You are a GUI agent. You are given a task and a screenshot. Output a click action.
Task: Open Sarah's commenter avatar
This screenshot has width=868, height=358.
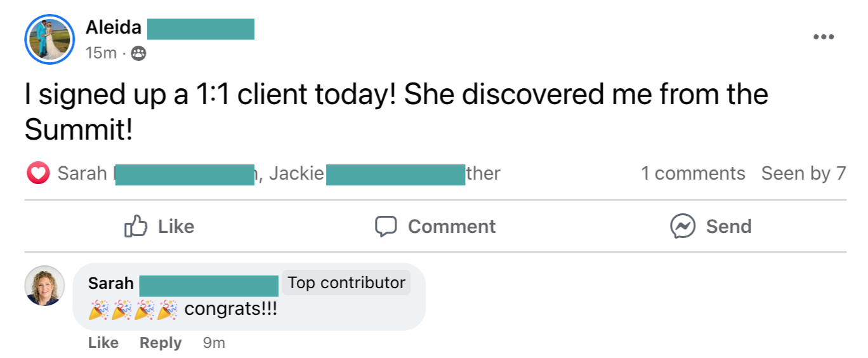tap(44, 286)
